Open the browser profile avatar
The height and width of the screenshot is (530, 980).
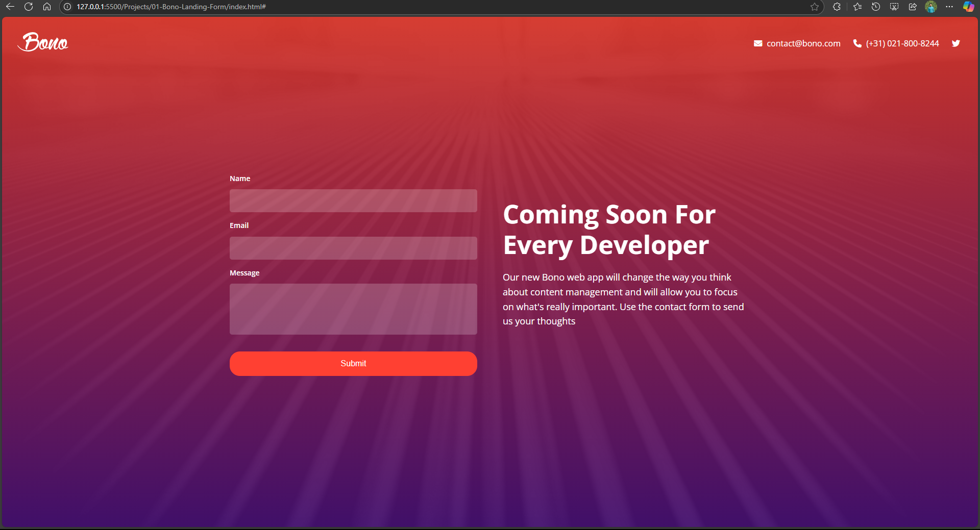[x=931, y=7]
